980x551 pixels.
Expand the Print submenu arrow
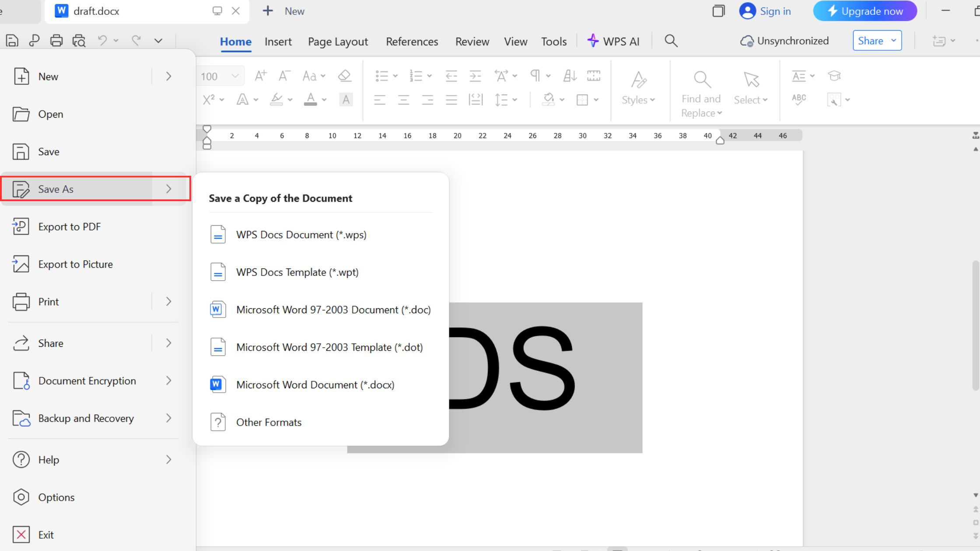coord(168,302)
